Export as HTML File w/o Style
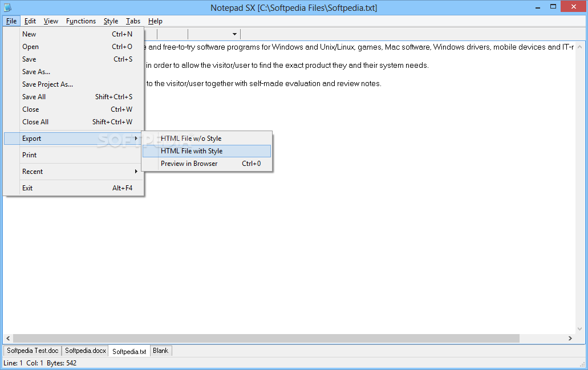Viewport: 588px width, 370px height. (206, 139)
